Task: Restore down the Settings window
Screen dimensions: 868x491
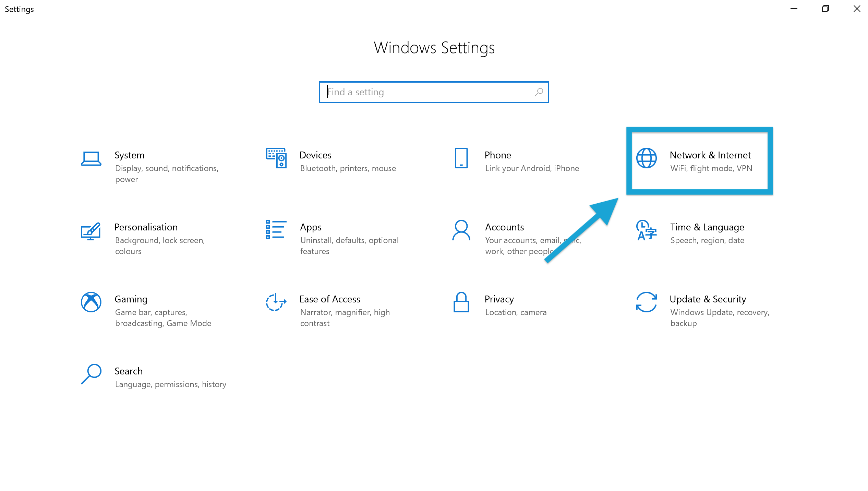Action: 825,9
